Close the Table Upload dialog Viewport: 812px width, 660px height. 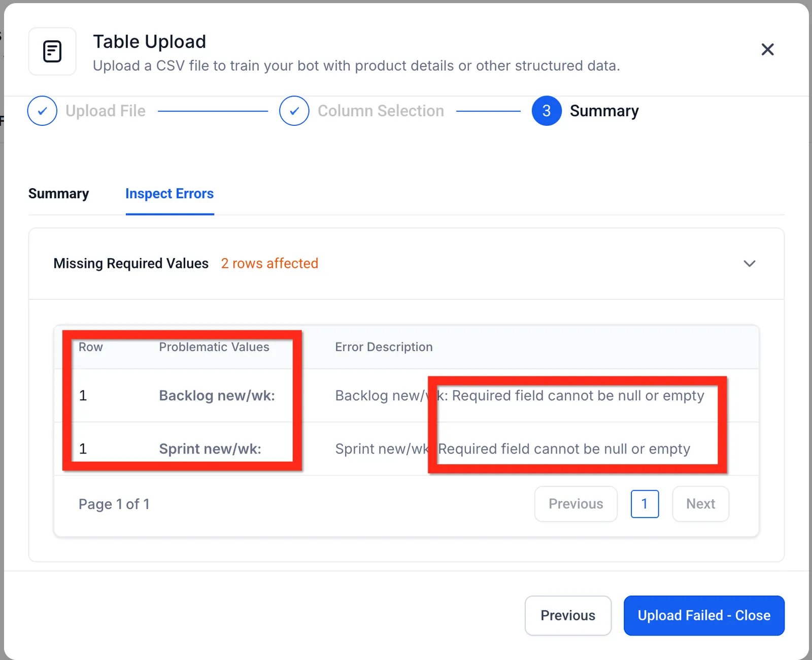tap(767, 49)
